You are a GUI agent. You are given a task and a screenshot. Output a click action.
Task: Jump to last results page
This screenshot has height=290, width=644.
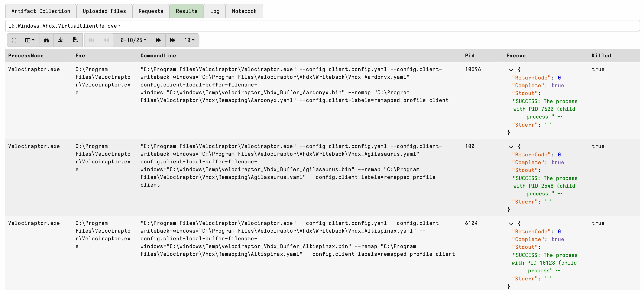(173, 40)
